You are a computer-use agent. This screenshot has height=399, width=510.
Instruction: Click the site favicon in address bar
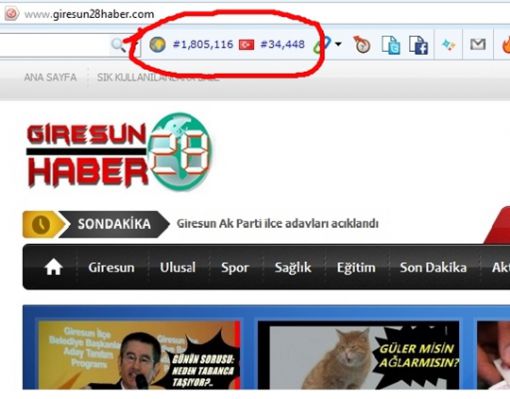pos(12,14)
